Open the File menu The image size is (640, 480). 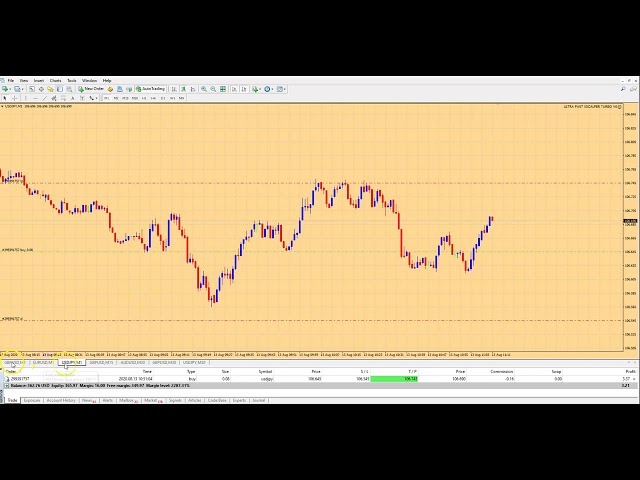(x=9, y=80)
